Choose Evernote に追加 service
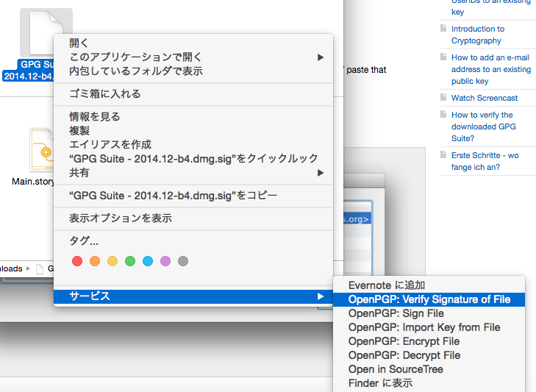This screenshot has height=392, width=536. (429, 285)
